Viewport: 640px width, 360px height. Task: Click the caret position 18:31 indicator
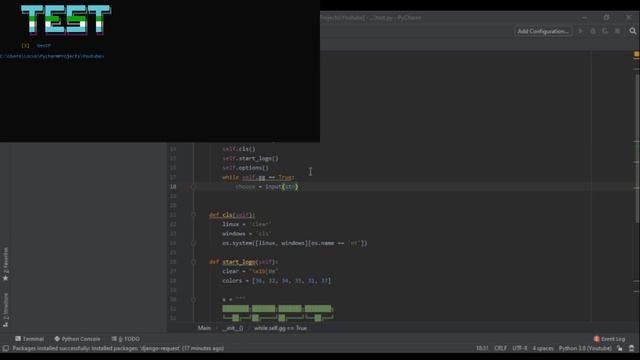click(x=482, y=348)
